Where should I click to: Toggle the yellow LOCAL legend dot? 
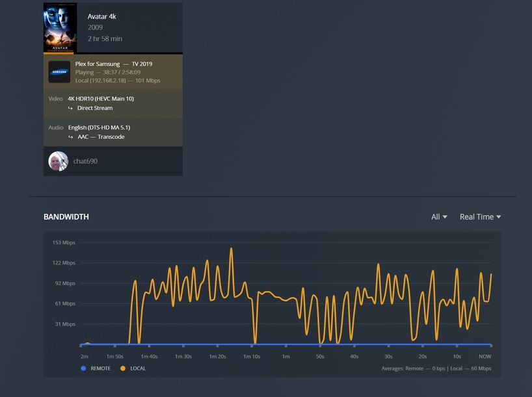click(x=123, y=368)
